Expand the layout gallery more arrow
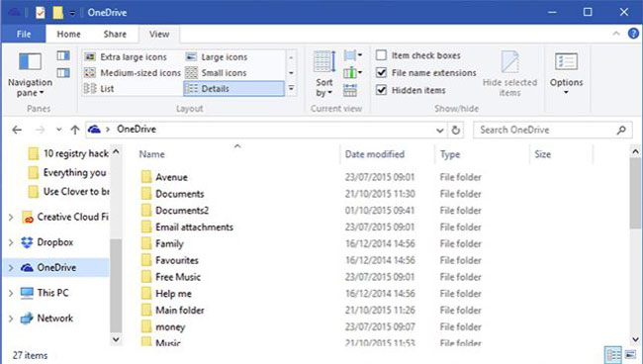This screenshot has width=643, height=364. click(x=291, y=88)
